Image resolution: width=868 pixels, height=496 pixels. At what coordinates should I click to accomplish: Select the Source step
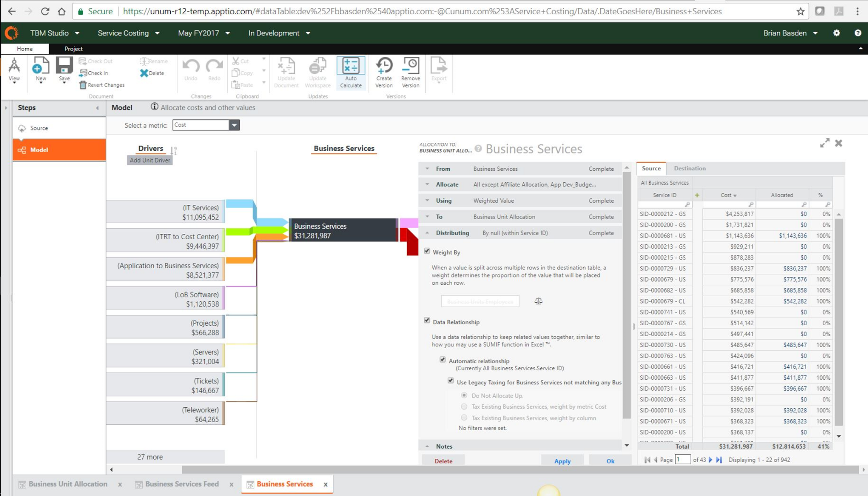59,128
